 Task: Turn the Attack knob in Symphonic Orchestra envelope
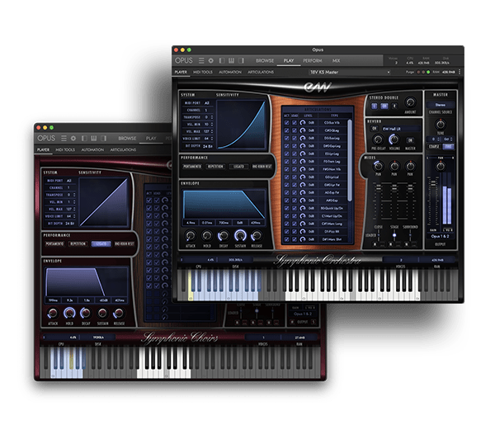point(191,235)
